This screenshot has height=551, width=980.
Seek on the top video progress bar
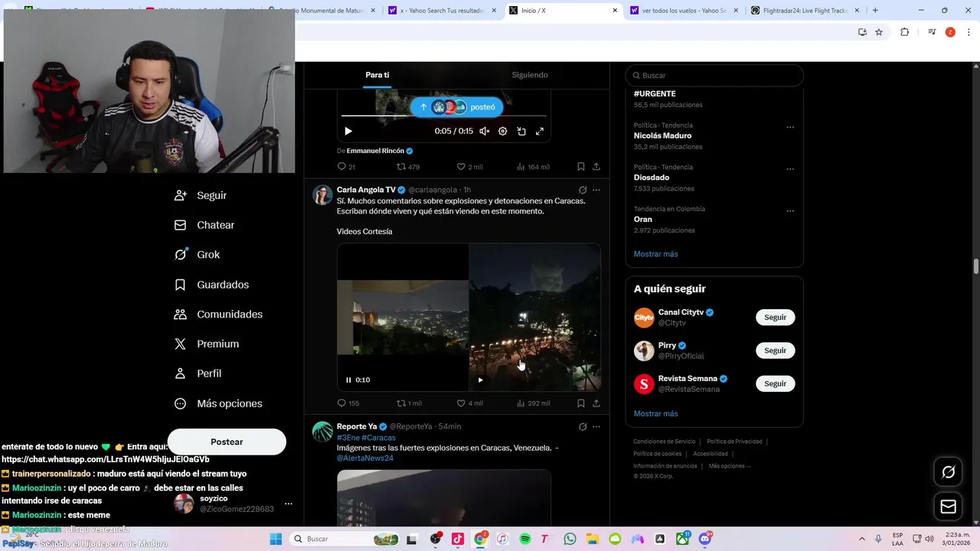(444, 116)
